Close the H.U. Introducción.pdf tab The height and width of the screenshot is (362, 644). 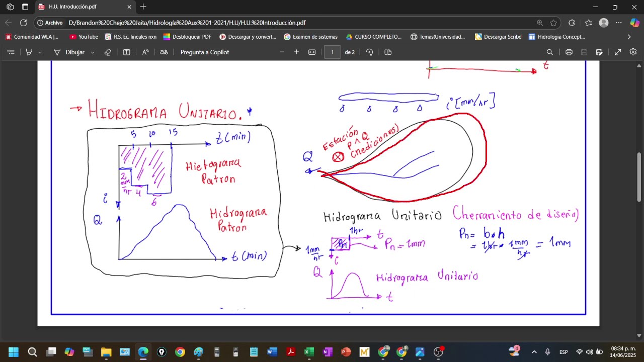pos(129,7)
